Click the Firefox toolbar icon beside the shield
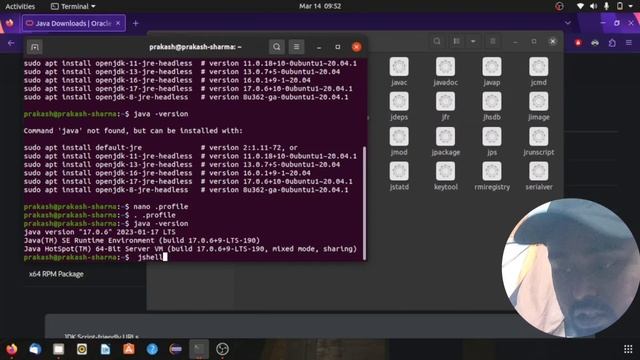 pyautogui.click(x=595, y=42)
